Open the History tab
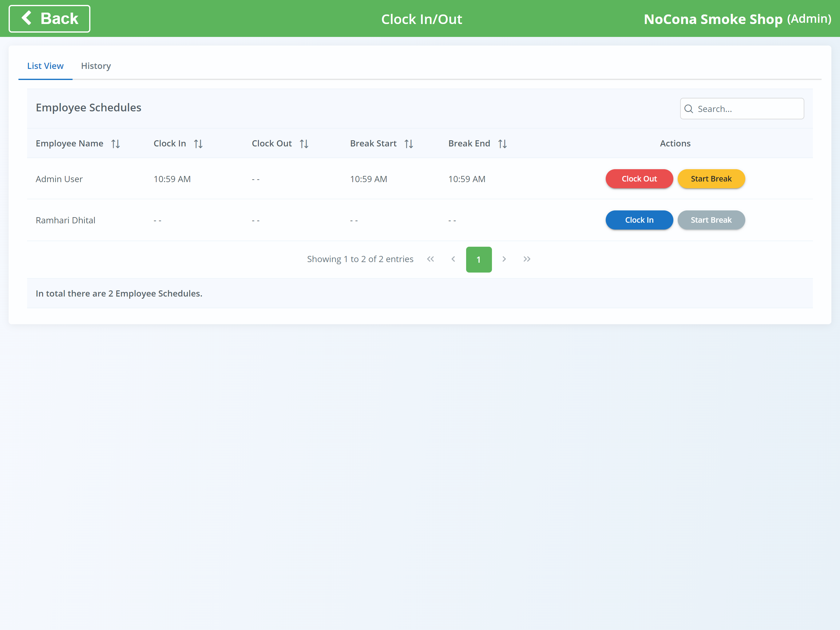This screenshot has height=630, width=840. point(96,66)
